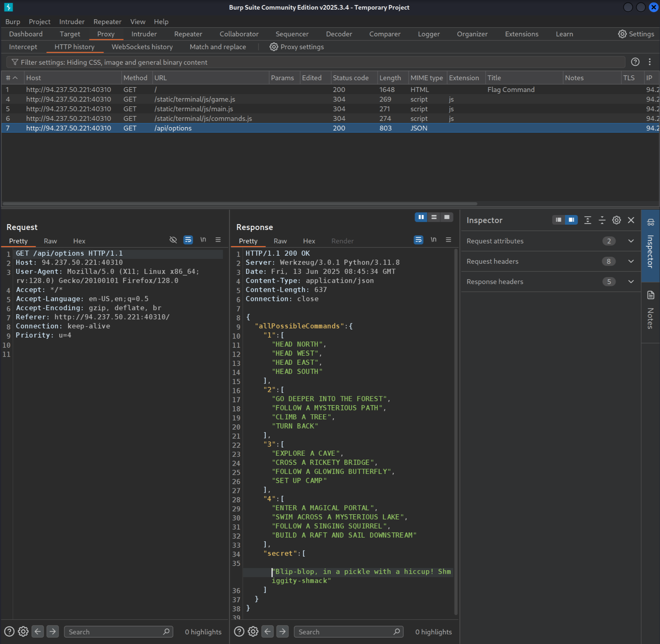The height and width of the screenshot is (644, 660).
Task: Click the history table horizontal scrollbar
Action: [x=239, y=204]
